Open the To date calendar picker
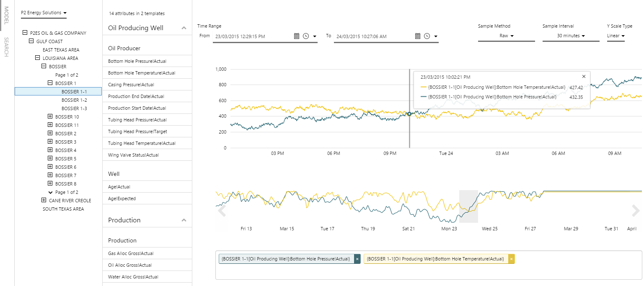Screen dimensions: 644x286 coord(418,36)
